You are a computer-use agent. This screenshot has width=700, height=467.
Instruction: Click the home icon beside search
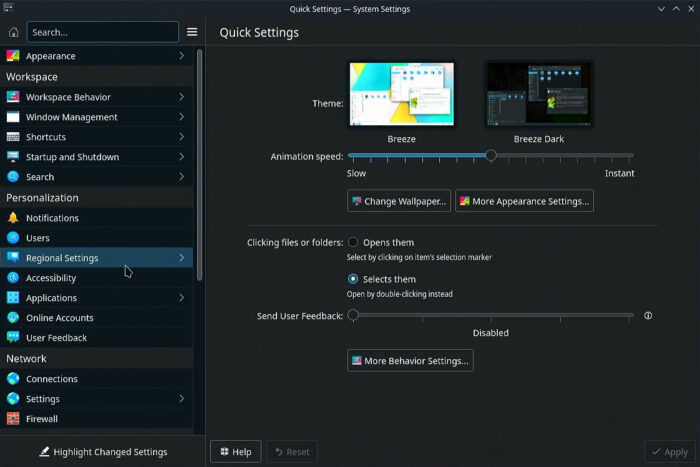point(13,32)
